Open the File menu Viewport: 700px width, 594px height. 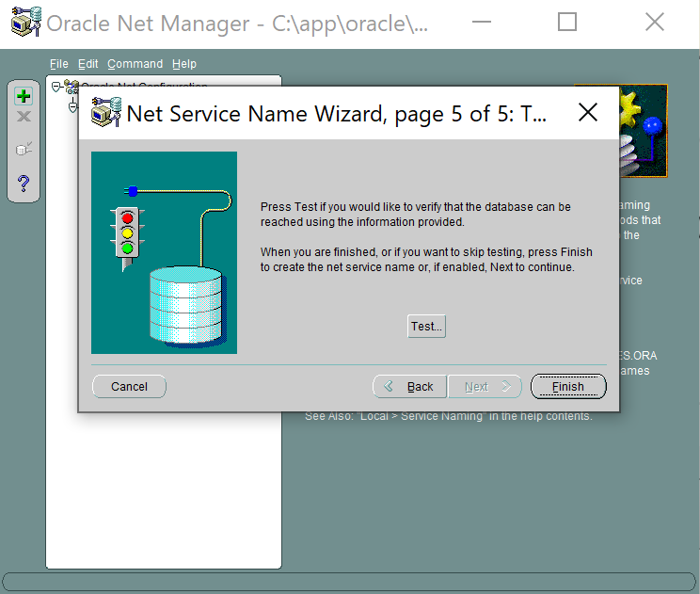59,64
